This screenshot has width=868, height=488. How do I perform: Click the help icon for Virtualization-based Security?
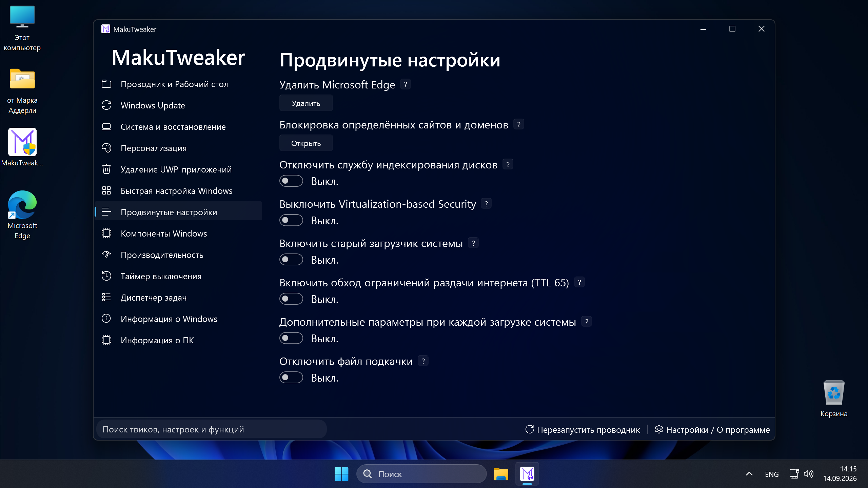tap(487, 204)
